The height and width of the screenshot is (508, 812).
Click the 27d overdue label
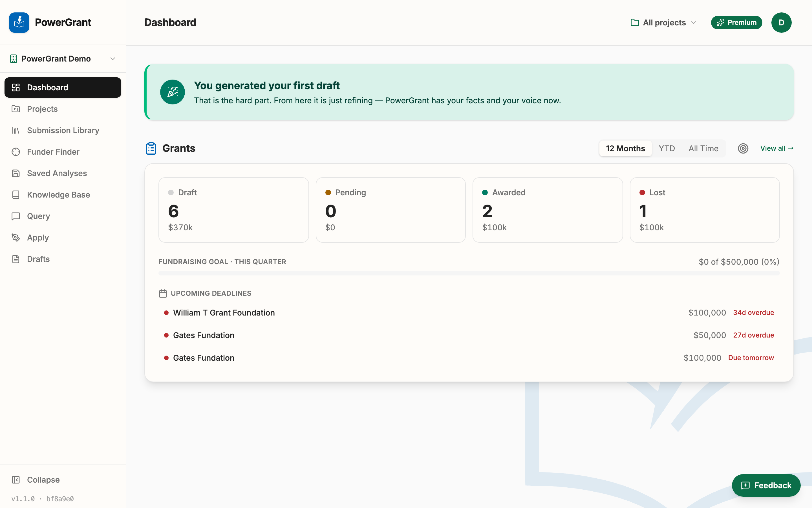(x=753, y=335)
